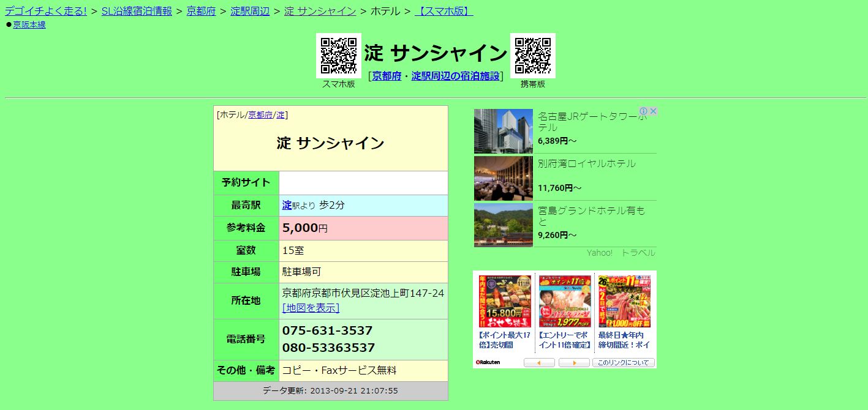This screenshot has height=410, width=868.
Task: Open 宮島グランドホテル photo thumbnail
Action: [x=503, y=225]
